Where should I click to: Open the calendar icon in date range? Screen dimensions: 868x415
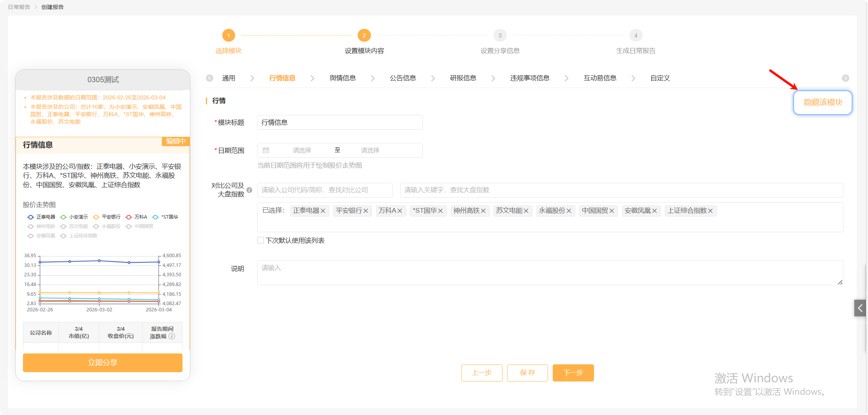pos(266,150)
